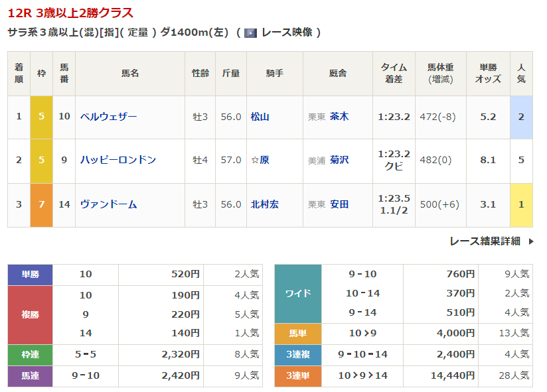Open jockey 北村宏 profile
547x392 pixels.
pyautogui.click(x=265, y=204)
